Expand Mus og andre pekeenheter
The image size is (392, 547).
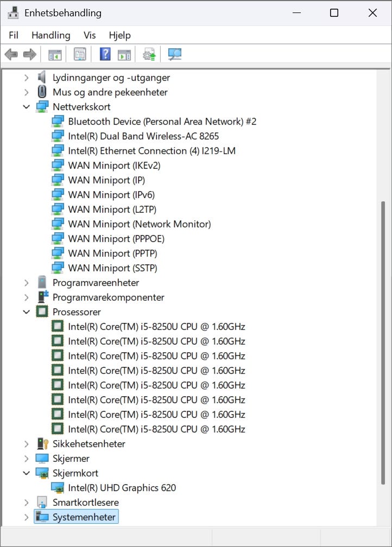(x=27, y=92)
